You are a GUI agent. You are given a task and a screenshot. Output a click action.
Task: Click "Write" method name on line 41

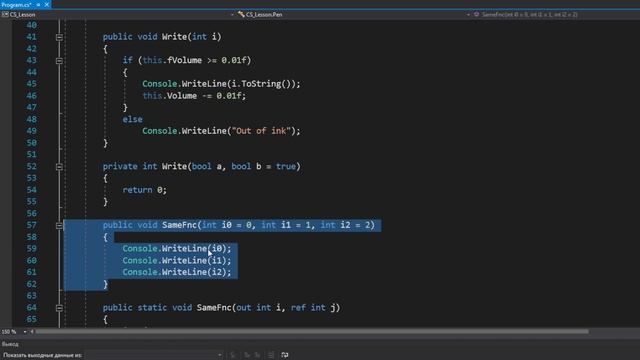tap(174, 37)
